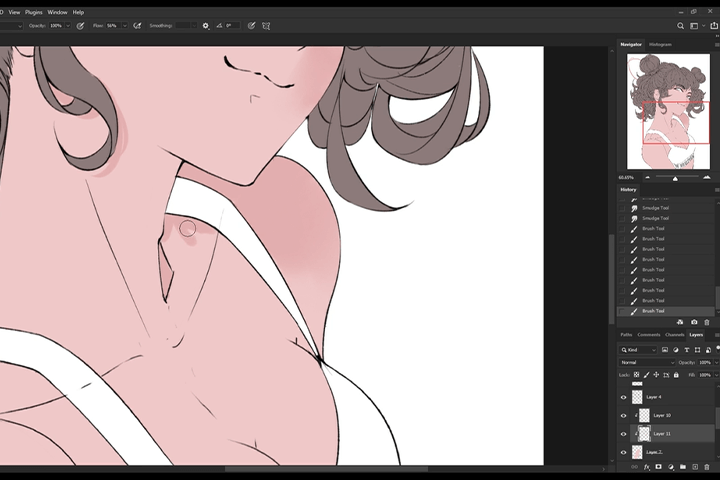Click the Navigator zoom slider handle
This screenshot has height=480, width=720.
[675, 178]
